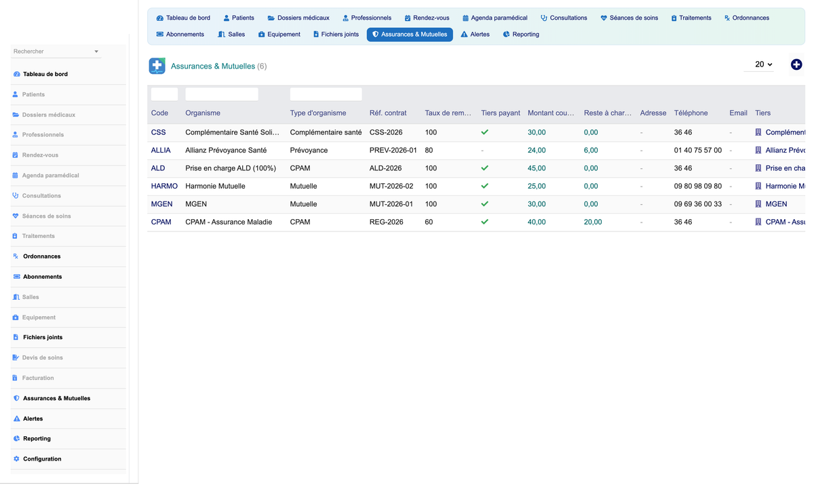Click the sidebar Equipement medical kit icon
Viewport: 814px width, 504px height.
(x=16, y=317)
